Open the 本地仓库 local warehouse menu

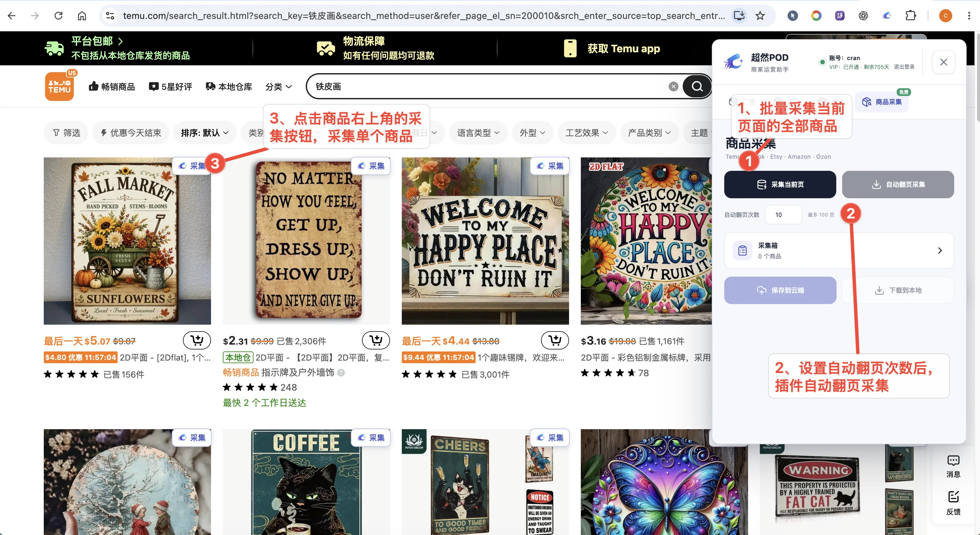tap(229, 87)
